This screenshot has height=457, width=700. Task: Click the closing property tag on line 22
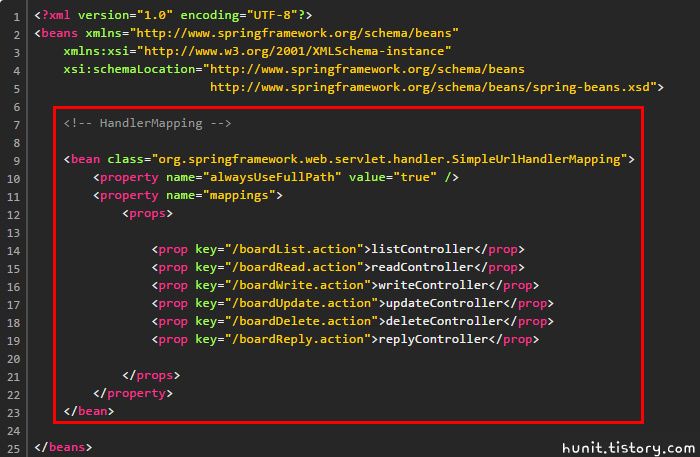133,393
